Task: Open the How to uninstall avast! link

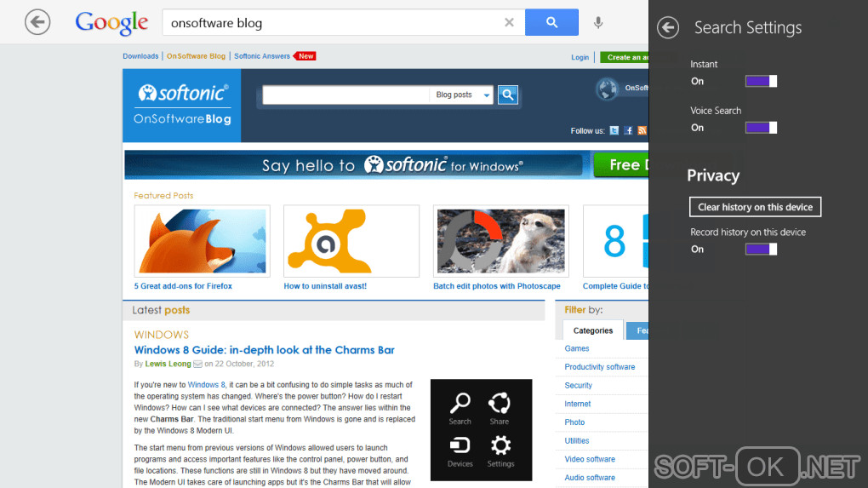Action: coord(325,286)
